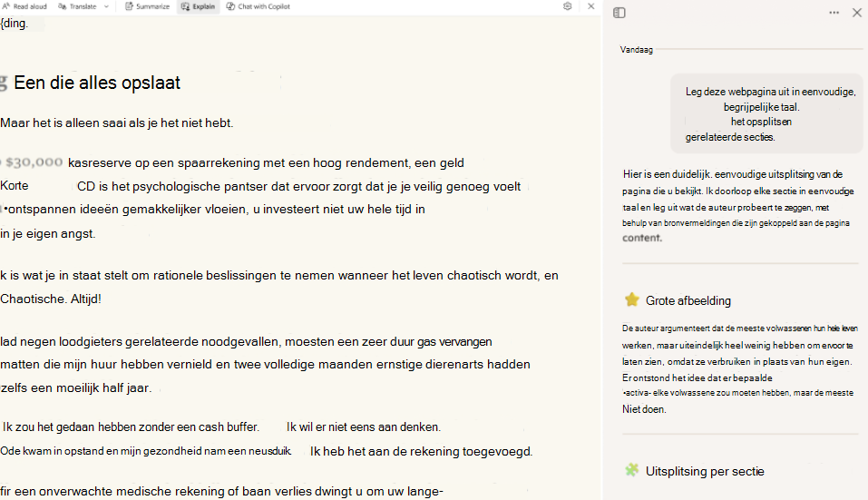Screen dimensions: 868x500
Task: Click the 'Grote afbeelding' heading
Action: (x=688, y=300)
